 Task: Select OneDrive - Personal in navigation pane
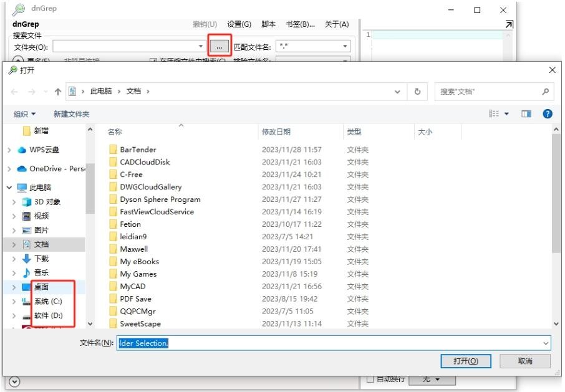click(57, 168)
